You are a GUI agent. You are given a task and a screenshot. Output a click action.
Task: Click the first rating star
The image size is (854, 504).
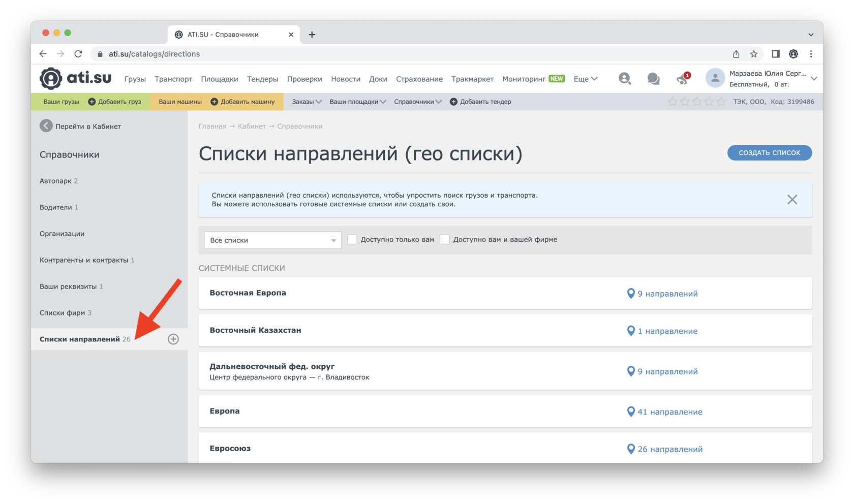(673, 102)
